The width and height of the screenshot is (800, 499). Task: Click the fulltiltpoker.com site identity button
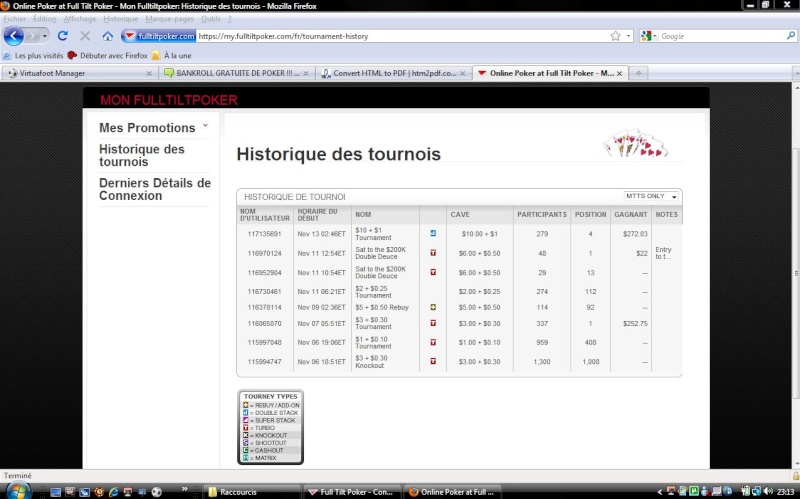159,36
